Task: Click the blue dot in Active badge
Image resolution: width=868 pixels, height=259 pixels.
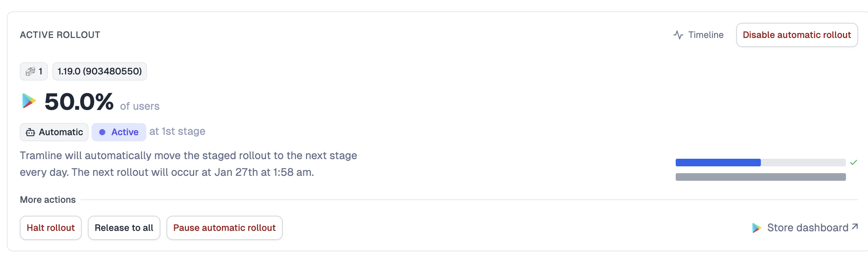Action: (x=102, y=132)
